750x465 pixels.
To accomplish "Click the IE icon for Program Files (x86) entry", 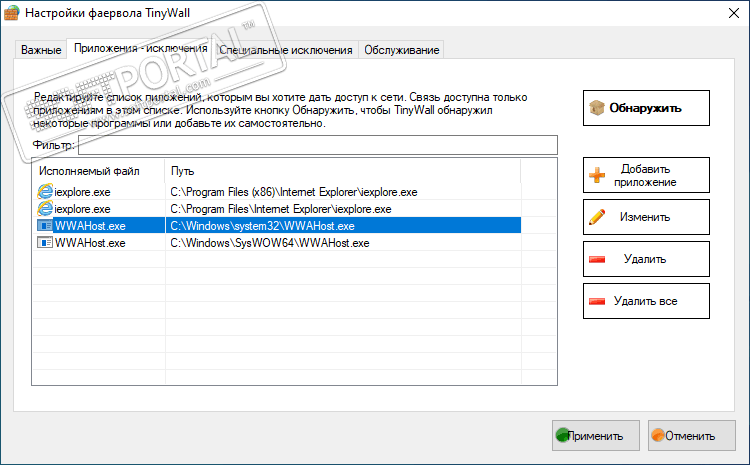I will pos(45,192).
